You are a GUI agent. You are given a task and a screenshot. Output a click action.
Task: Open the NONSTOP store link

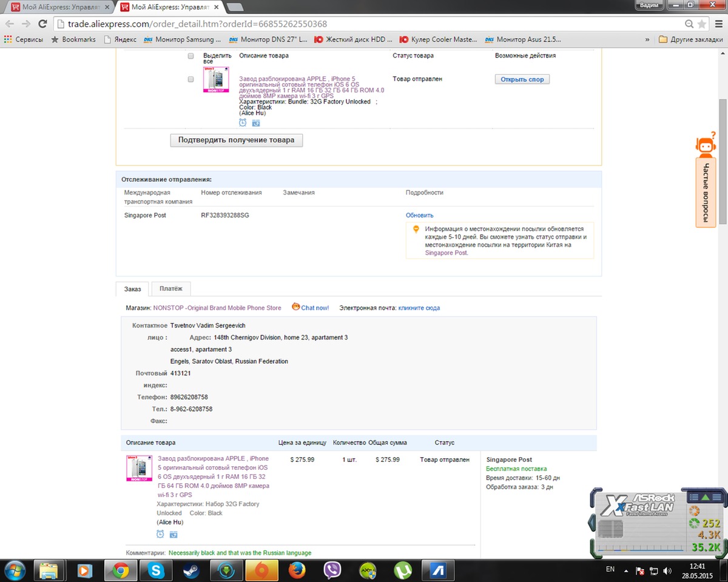point(217,308)
